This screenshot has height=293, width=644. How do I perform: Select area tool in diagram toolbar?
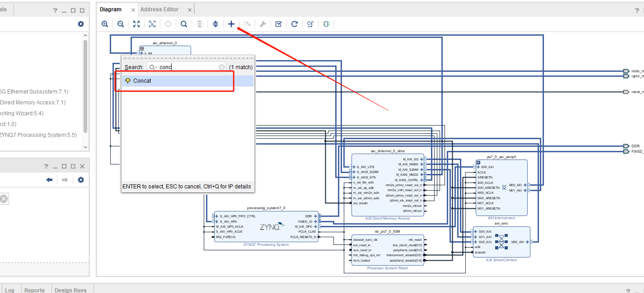coord(152,24)
